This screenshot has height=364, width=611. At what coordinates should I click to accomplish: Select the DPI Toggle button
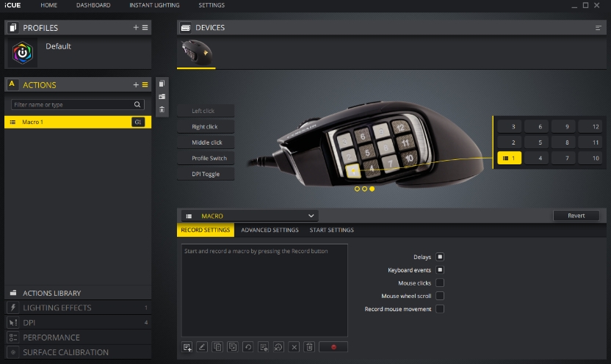206,174
